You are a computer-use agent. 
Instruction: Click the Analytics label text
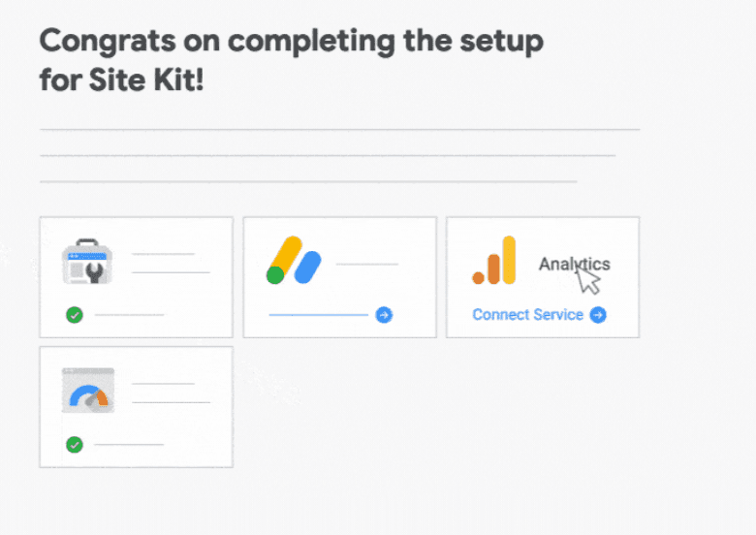click(574, 265)
